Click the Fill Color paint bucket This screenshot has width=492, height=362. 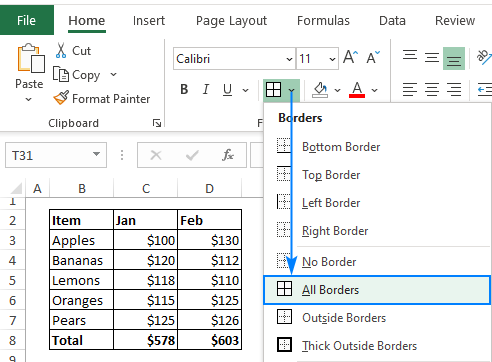coord(320,90)
